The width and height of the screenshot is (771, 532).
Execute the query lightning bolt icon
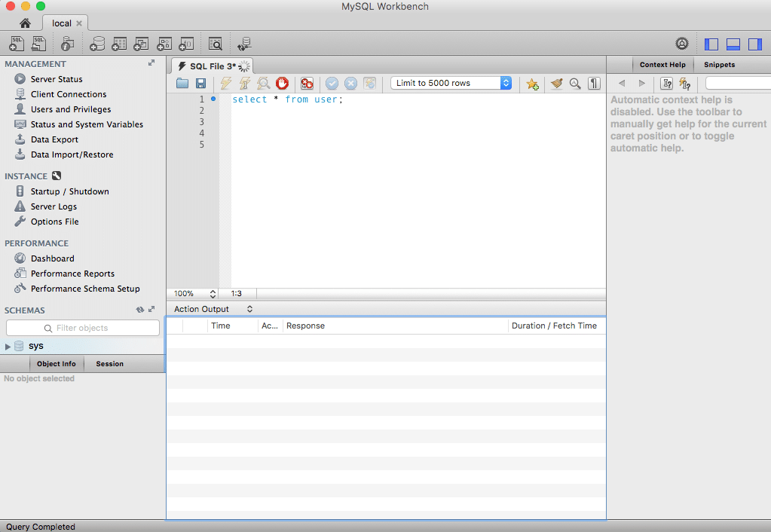click(x=225, y=83)
